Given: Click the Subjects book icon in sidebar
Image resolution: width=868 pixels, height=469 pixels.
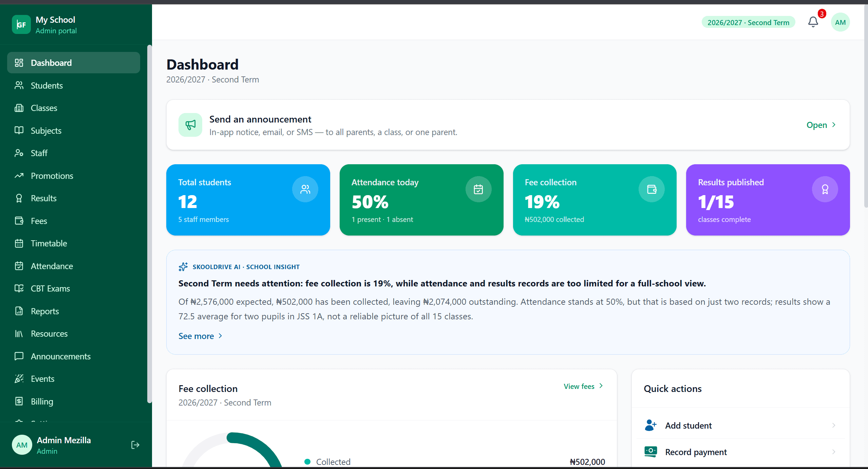Looking at the screenshot, I should 19,130.
